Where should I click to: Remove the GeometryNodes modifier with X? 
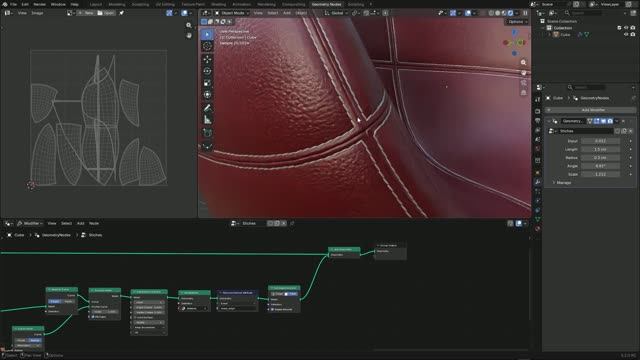[x=623, y=121]
